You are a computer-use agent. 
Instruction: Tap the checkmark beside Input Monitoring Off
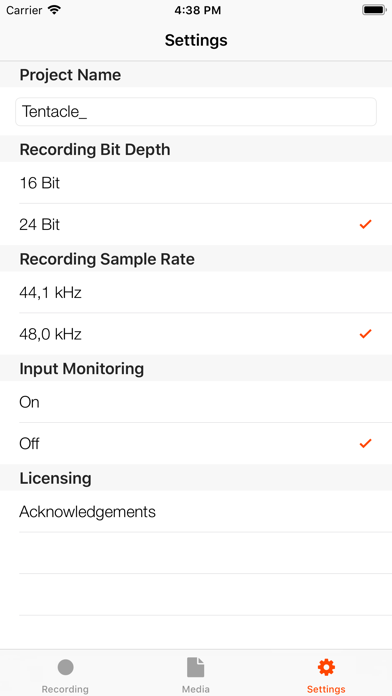coord(365,443)
